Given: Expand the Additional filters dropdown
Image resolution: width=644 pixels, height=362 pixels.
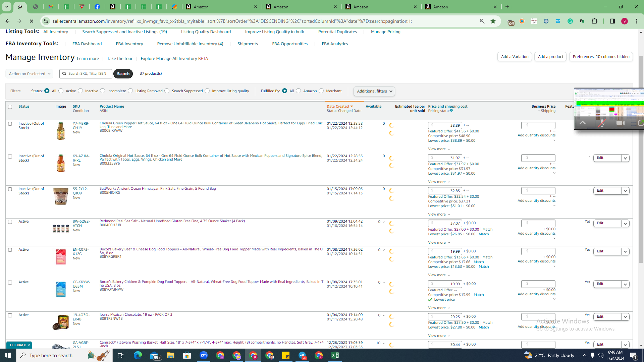Looking at the screenshot, I should click(374, 91).
